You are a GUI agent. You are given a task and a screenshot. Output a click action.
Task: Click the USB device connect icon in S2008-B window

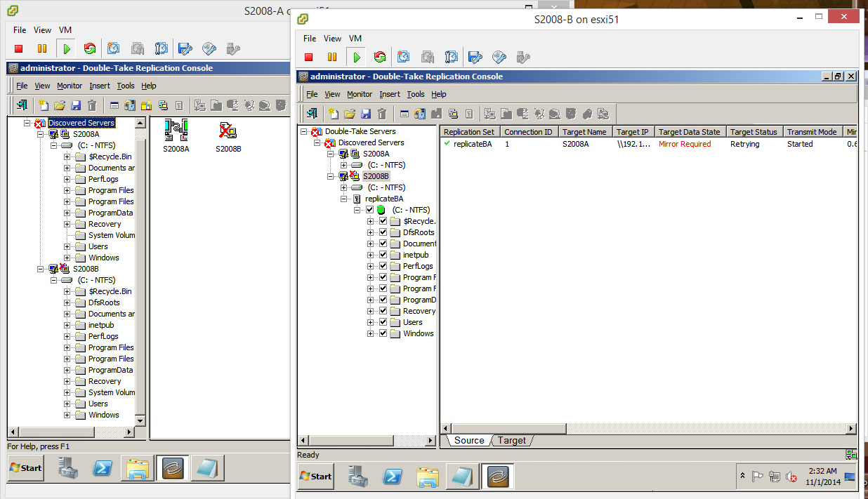[523, 57]
